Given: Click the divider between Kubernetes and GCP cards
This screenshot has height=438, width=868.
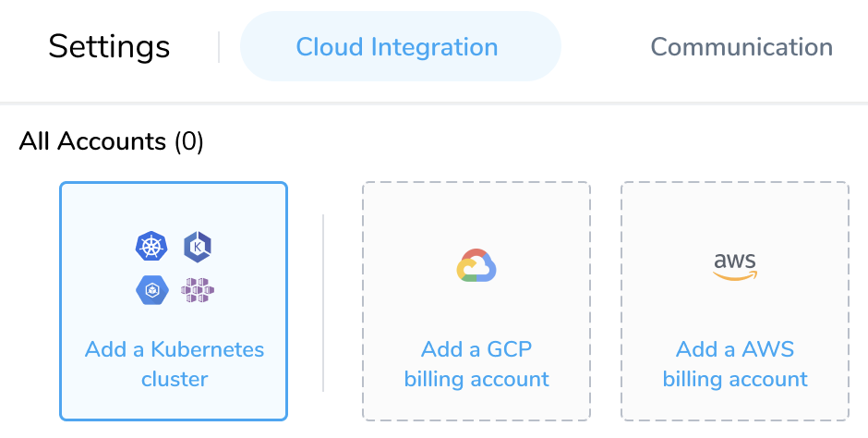Looking at the screenshot, I should 323,303.
